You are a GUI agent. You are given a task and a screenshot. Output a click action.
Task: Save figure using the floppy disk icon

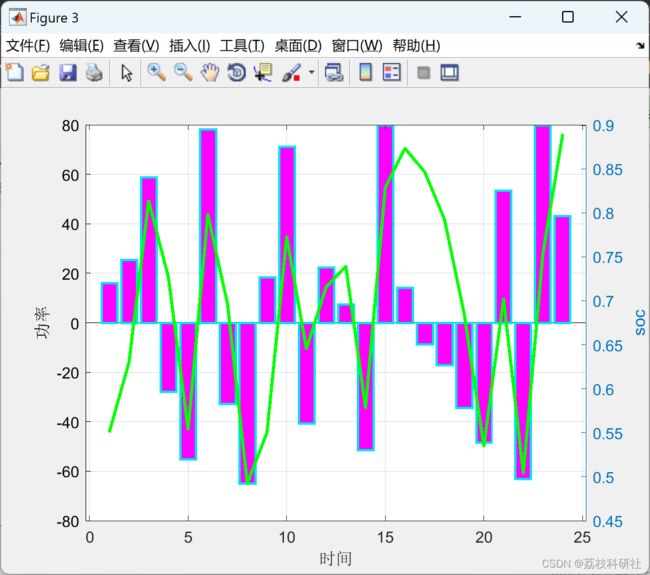(x=68, y=73)
